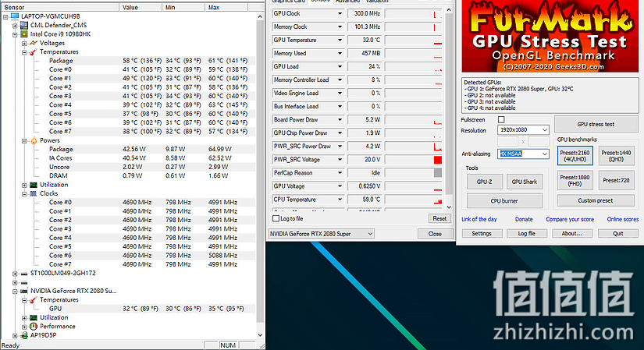644x350 pixels.
Task: Expand the ST1000LM049-2GH172 drive node
Action: click(15, 274)
